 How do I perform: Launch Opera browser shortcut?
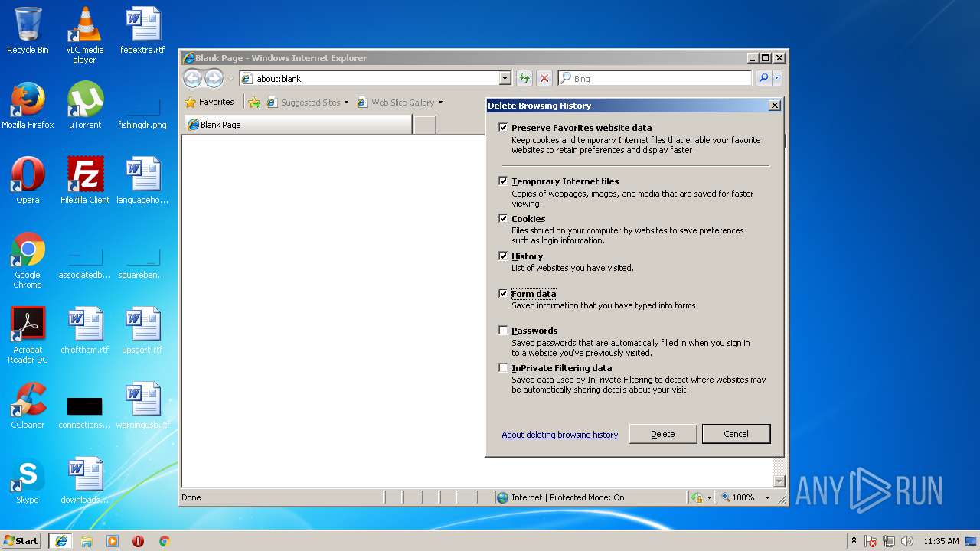click(x=28, y=181)
